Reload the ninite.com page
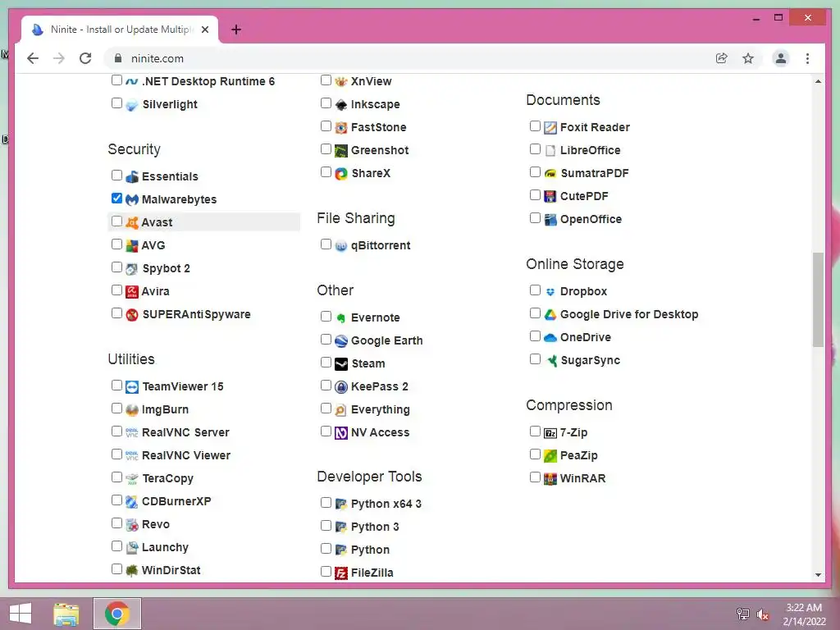 [85, 58]
